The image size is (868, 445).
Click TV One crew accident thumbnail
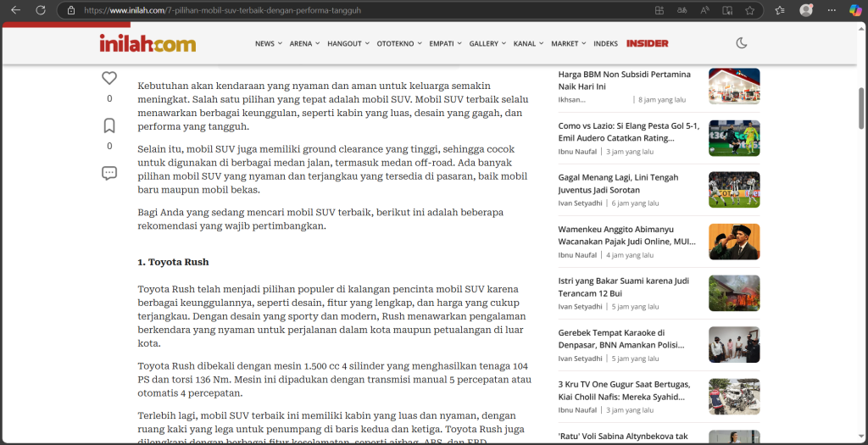(x=734, y=397)
